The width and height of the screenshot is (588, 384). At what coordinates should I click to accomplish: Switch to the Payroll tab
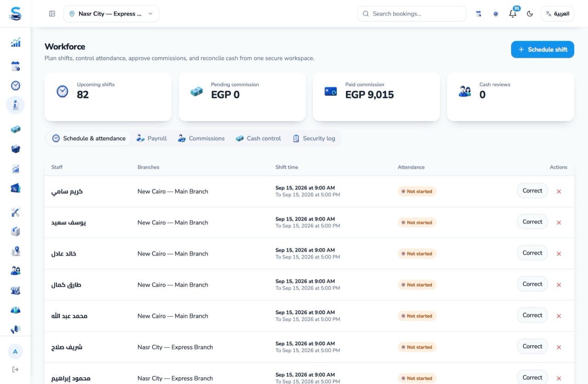(152, 138)
